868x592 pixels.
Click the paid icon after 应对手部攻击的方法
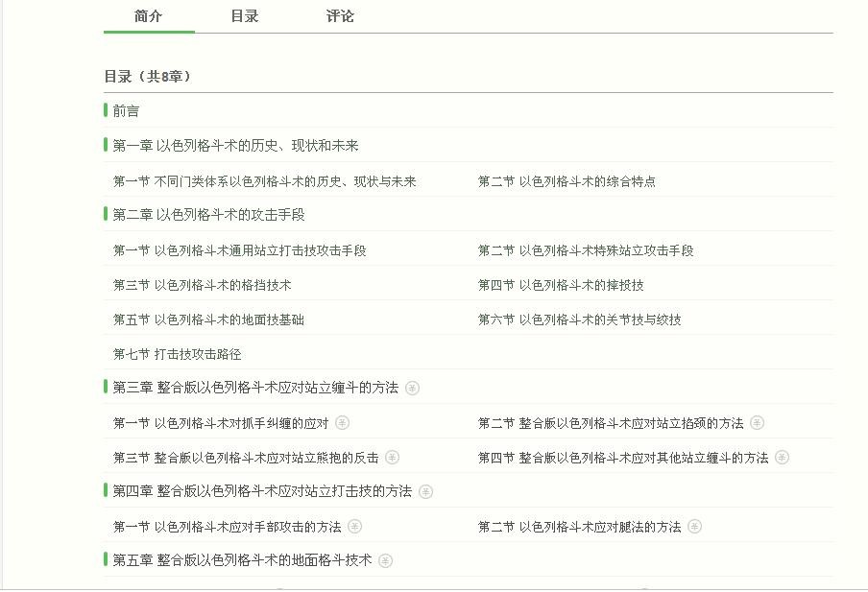pos(355,527)
